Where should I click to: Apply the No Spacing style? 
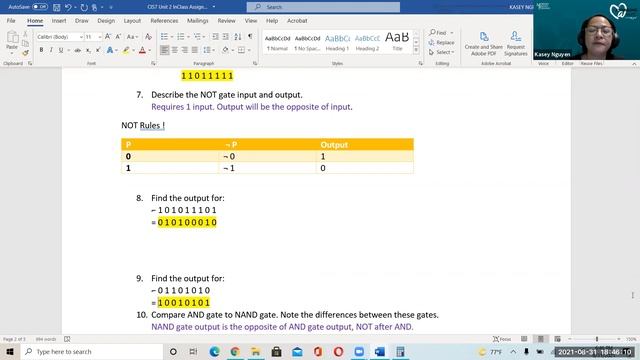(307, 42)
